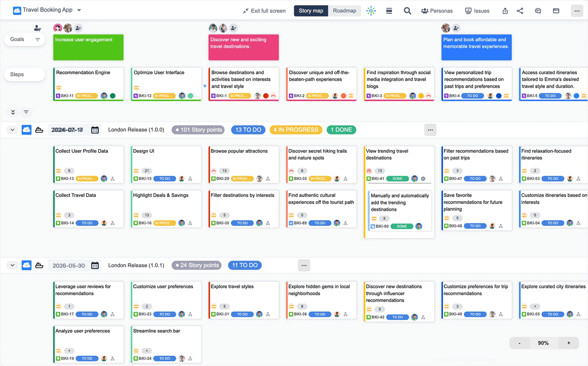Screen dimensions: 588x366
Task: Click the AI sparkle icon in toolbar
Action: coord(371,11)
